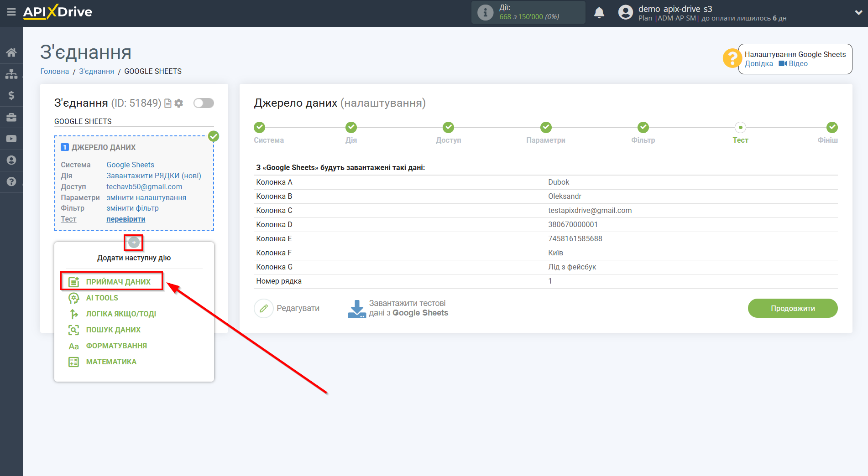
Task: Open the Довідка help link
Action: [x=758, y=64]
